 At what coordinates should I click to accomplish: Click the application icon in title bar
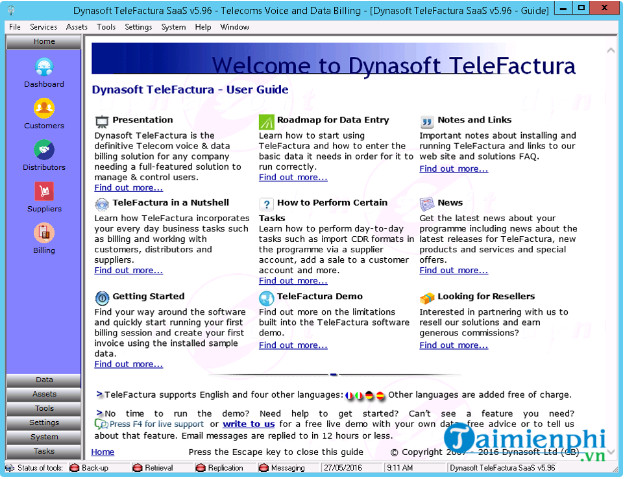11,10
